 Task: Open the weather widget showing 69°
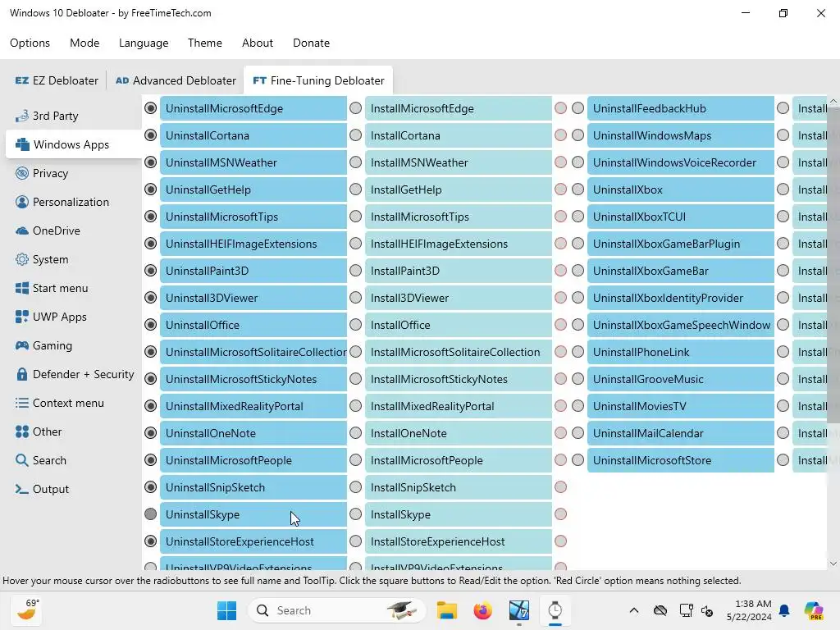coord(27,610)
